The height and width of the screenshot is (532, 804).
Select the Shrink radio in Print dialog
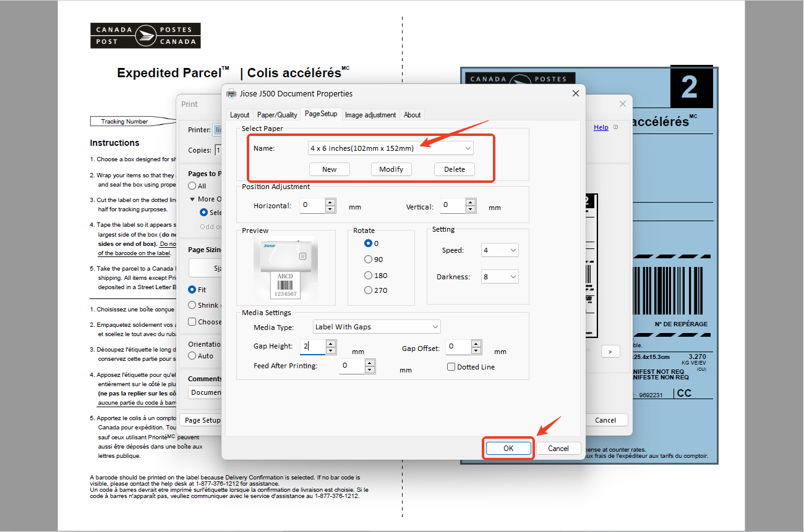click(193, 305)
